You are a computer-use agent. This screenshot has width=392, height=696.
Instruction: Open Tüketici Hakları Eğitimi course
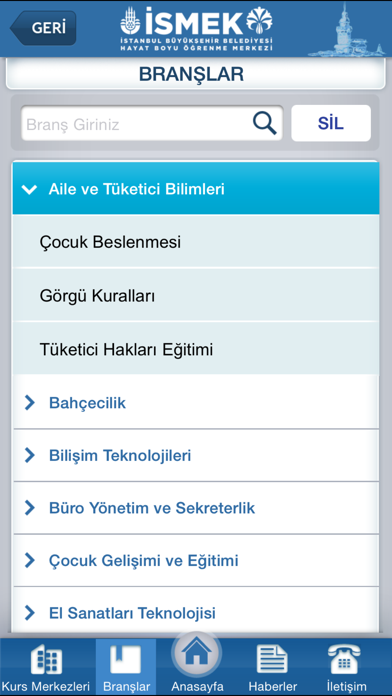coord(196,349)
